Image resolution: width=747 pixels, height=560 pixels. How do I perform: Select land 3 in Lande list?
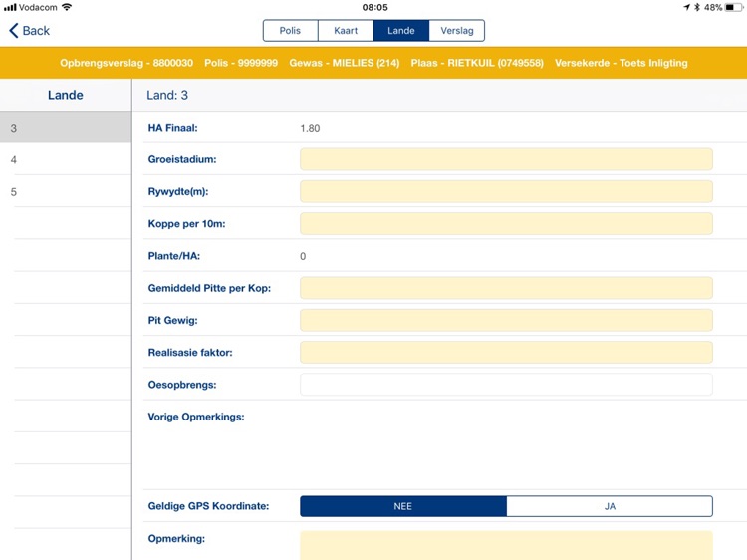click(x=66, y=128)
